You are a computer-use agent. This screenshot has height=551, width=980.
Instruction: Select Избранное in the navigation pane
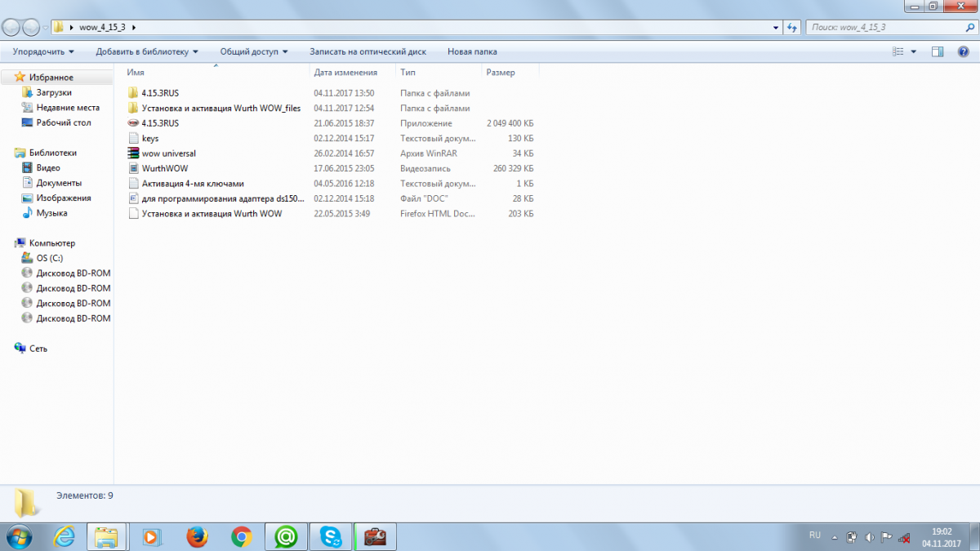(x=51, y=78)
